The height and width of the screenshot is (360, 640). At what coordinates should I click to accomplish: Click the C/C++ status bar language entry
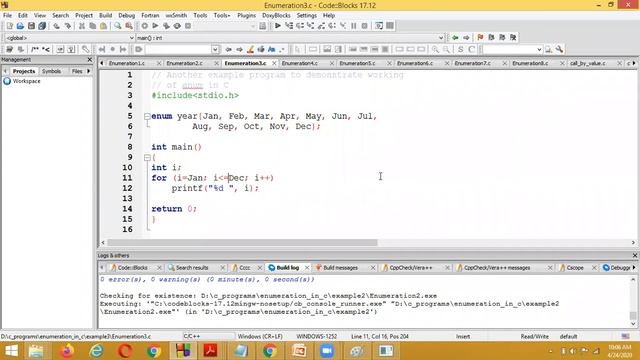tap(191, 336)
